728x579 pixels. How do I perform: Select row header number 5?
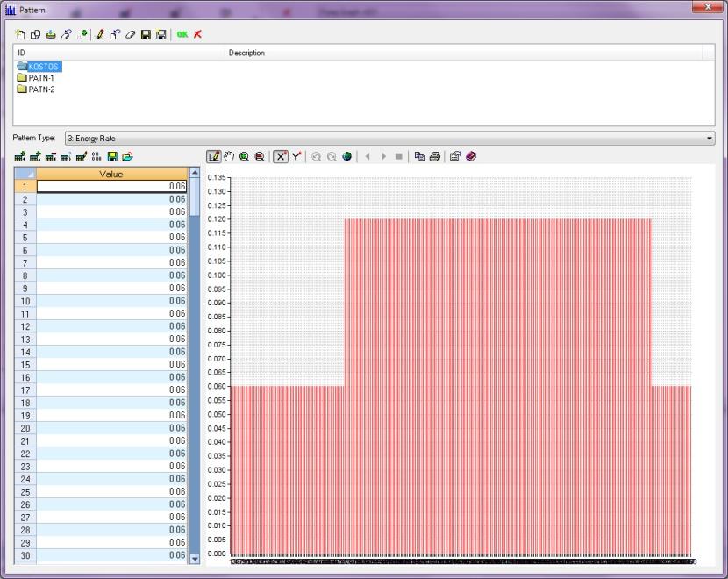[25, 238]
